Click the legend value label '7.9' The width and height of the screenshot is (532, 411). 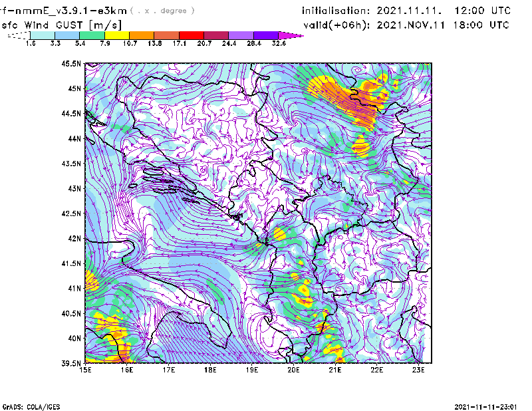105,43
